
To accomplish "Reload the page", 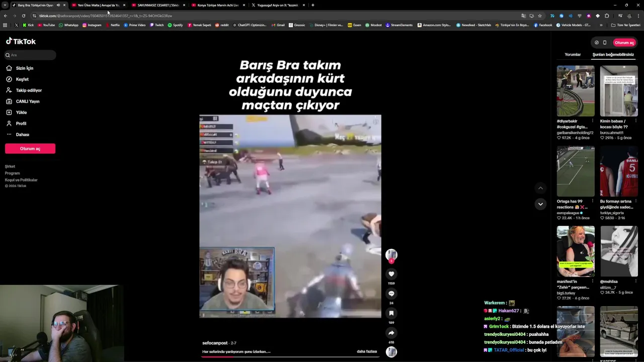I will 23,16.
